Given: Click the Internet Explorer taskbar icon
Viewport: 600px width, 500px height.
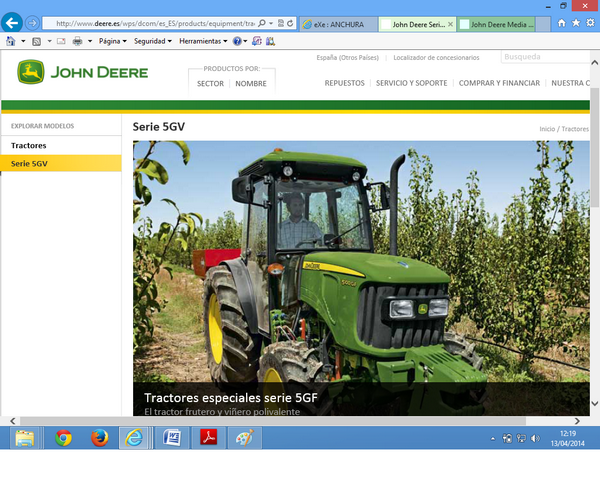Looking at the screenshot, I should coord(134,438).
